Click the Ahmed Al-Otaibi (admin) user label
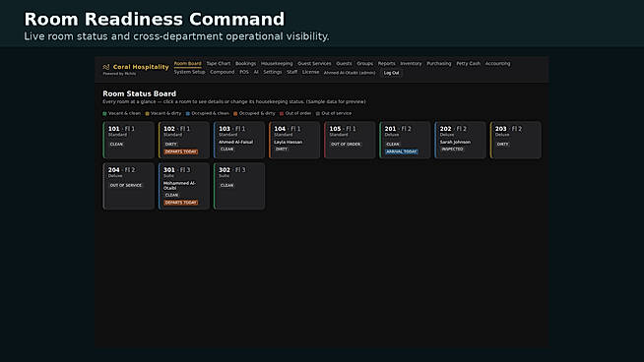The image size is (644, 362). tap(350, 73)
